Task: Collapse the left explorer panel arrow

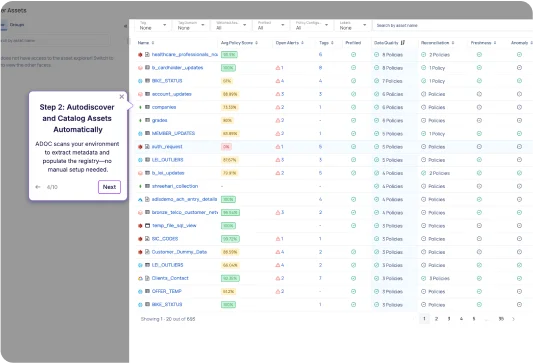Action: click(x=125, y=26)
